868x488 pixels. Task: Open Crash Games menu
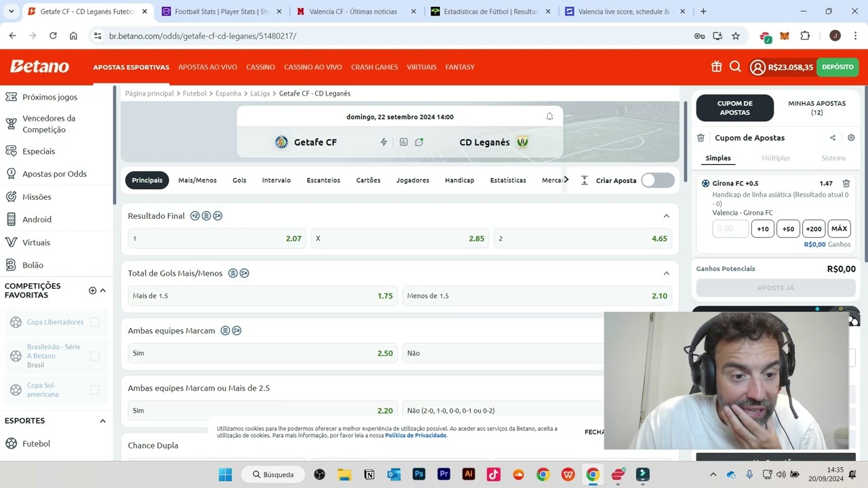pos(374,67)
